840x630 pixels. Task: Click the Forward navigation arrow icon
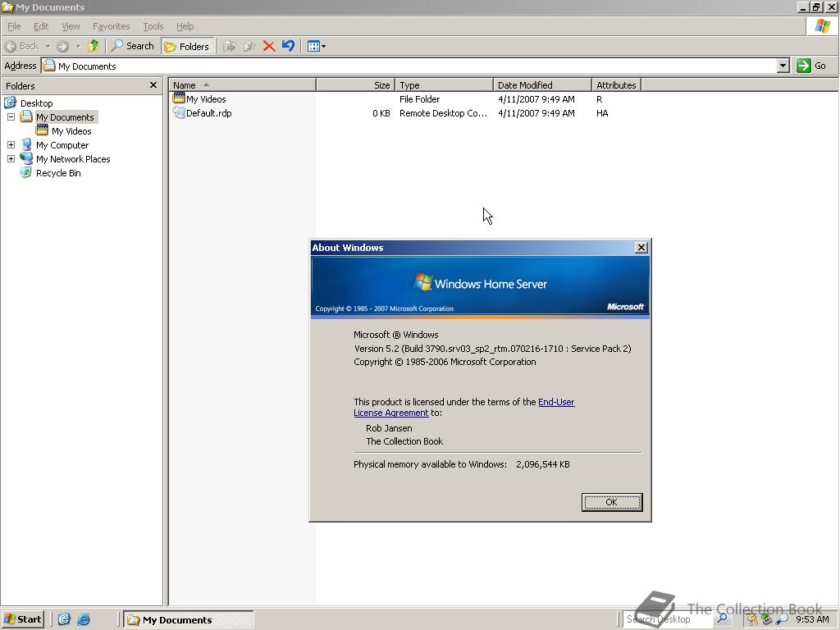tap(62, 46)
